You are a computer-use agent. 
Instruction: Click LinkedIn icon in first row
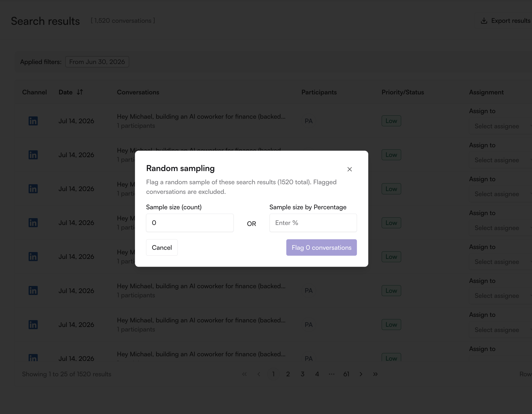33,121
